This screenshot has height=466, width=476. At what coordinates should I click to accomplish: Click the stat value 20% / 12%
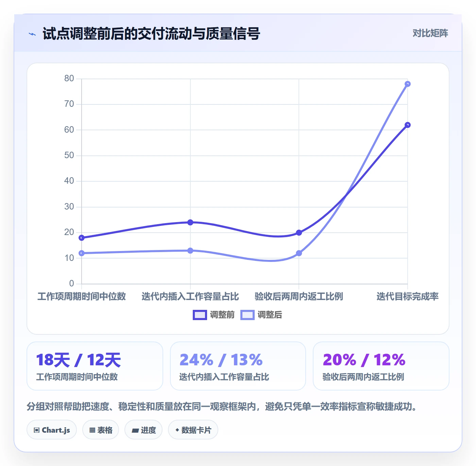point(364,360)
